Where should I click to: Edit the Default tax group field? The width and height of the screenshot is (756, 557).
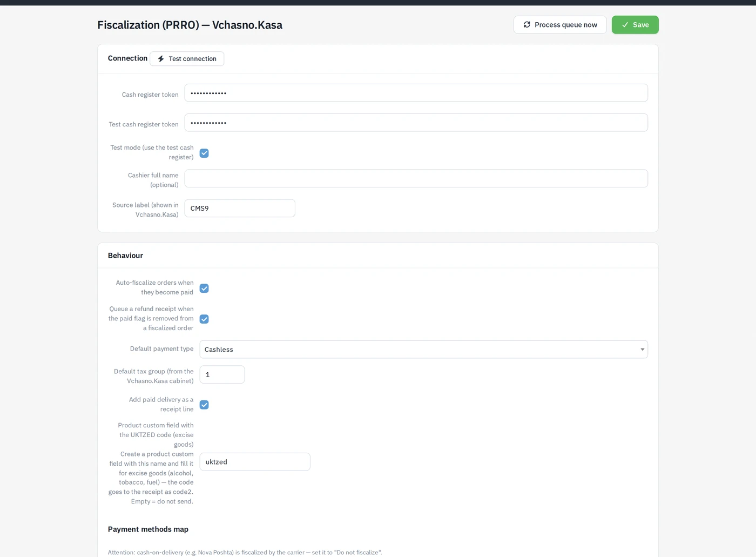click(x=222, y=375)
